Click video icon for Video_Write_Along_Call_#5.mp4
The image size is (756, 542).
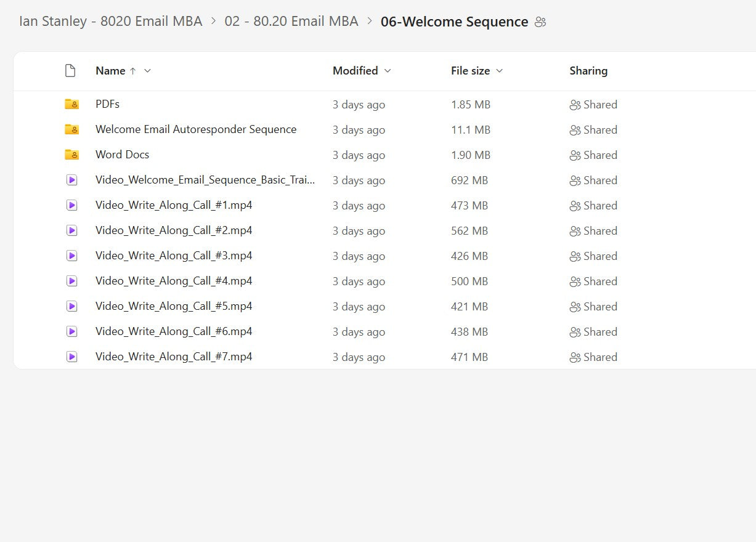click(x=71, y=307)
